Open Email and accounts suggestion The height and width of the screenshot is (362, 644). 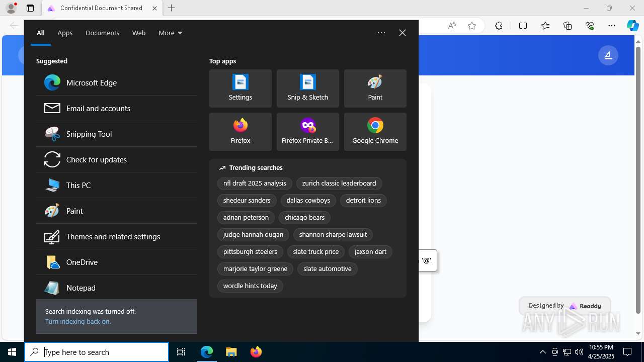click(x=117, y=108)
